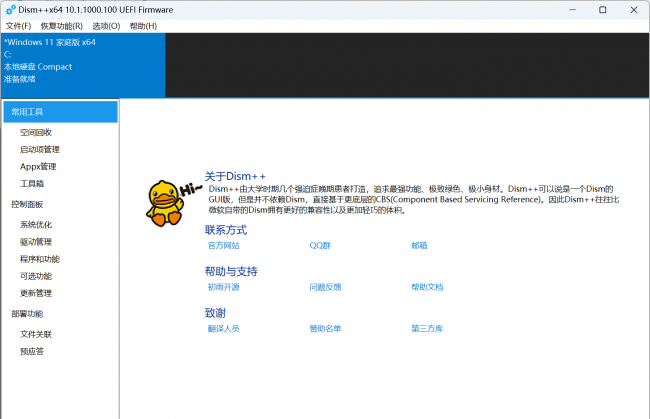View the 赞助名单 link
This screenshot has height=419, width=650.
325,329
